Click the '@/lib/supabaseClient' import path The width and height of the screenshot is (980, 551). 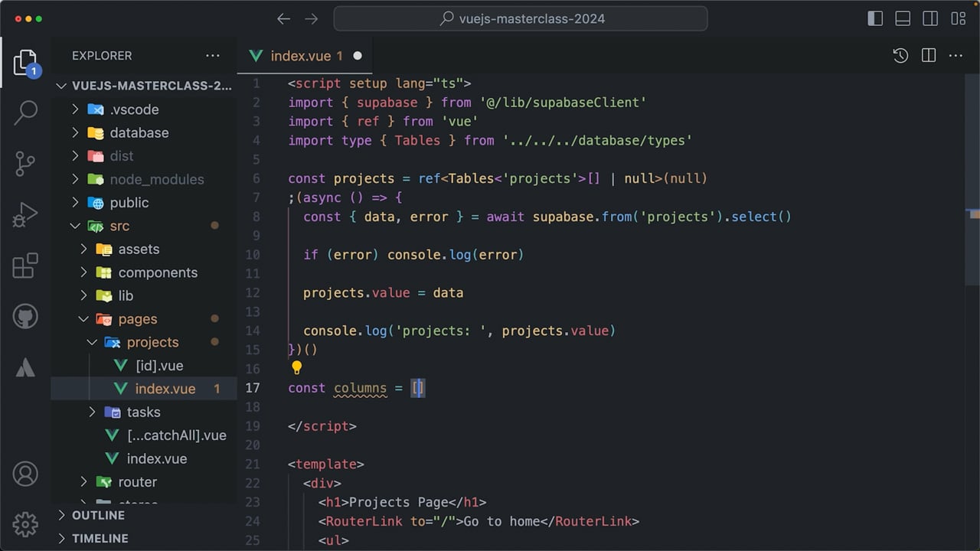pyautogui.click(x=563, y=103)
